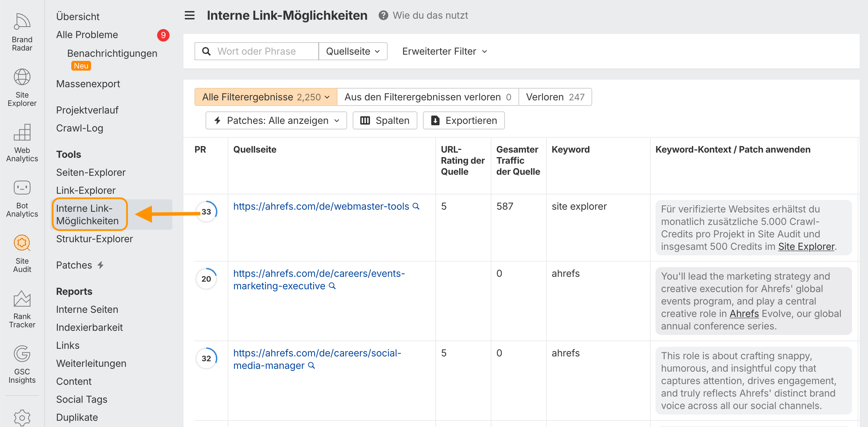
Task: Switch to Aus den Filterergebnissen verloren tab
Action: point(428,97)
